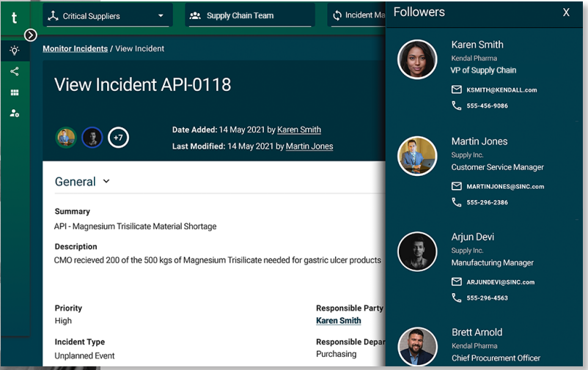Viewport: 588px width, 370px height.
Task: Click phone number 555-296-2386
Action: 487,202
